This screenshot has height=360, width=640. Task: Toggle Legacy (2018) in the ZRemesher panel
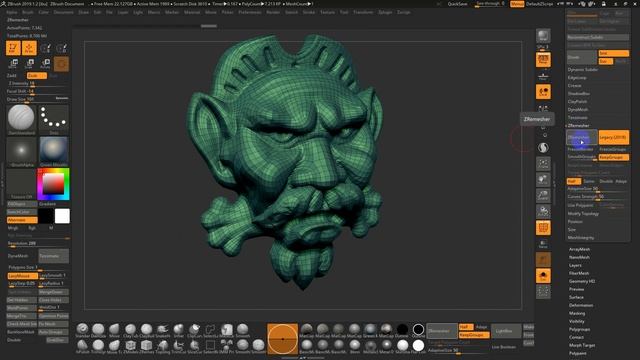pyautogui.click(x=614, y=138)
